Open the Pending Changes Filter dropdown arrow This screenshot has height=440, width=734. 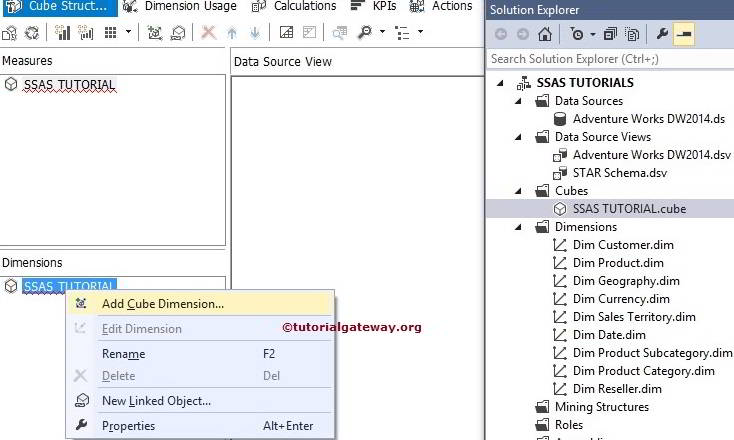tap(593, 35)
